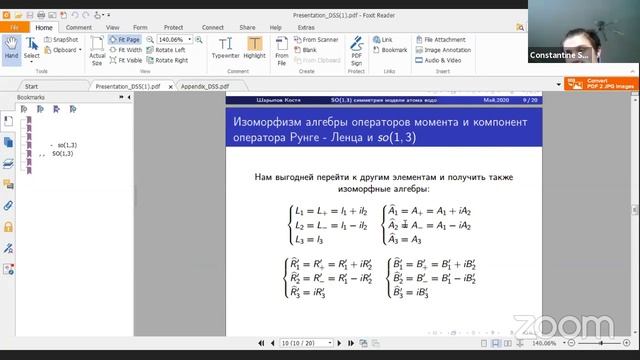Click the zoom in magnifier in ribbon
Viewport: 640px width, 360px height.
point(199,40)
